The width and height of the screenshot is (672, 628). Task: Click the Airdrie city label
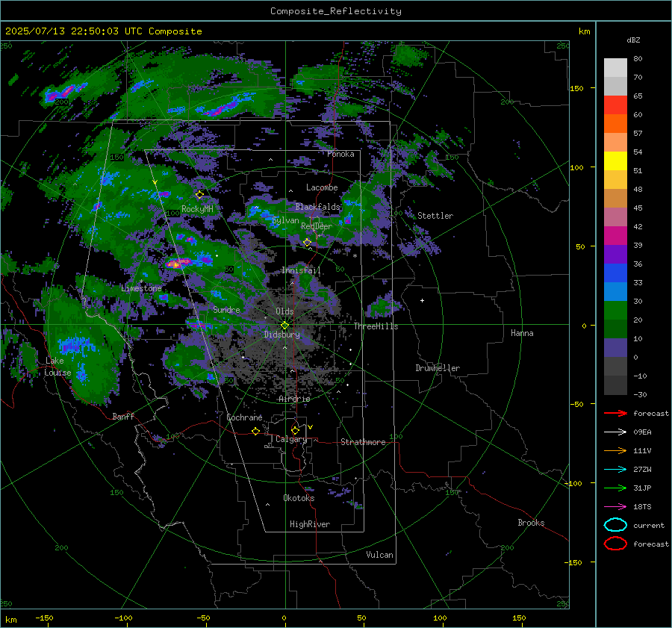tap(294, 399)
